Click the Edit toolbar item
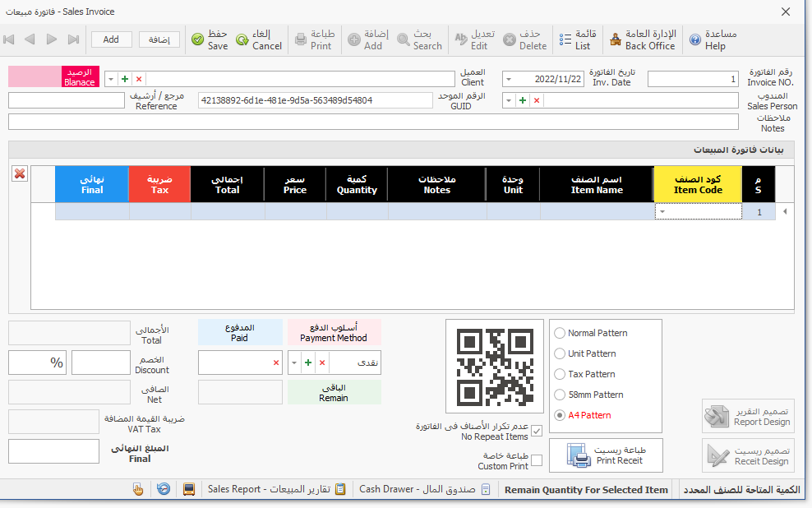Screen dimensions: 812x508 (474, 39)
